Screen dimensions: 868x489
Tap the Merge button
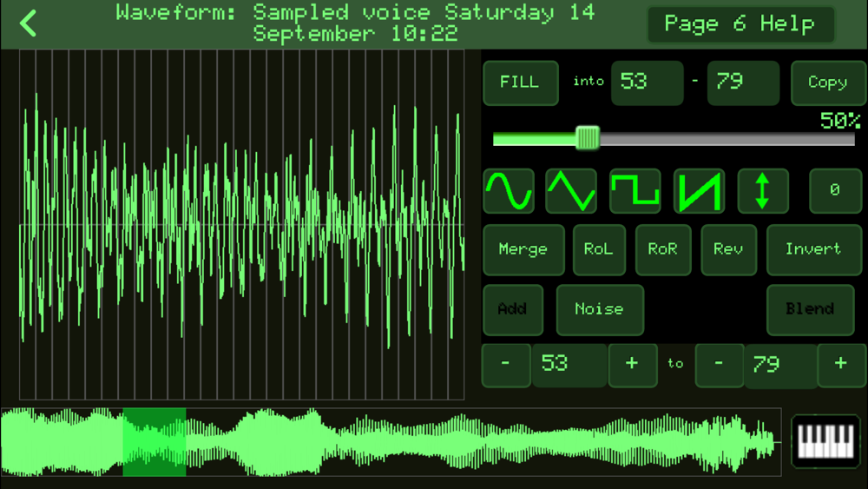[x=523, y=250]
